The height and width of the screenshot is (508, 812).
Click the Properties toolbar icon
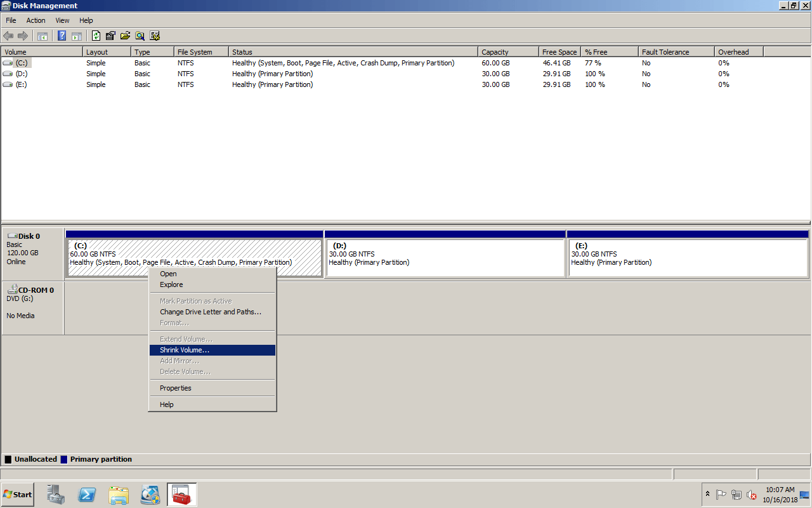[110, 36]
